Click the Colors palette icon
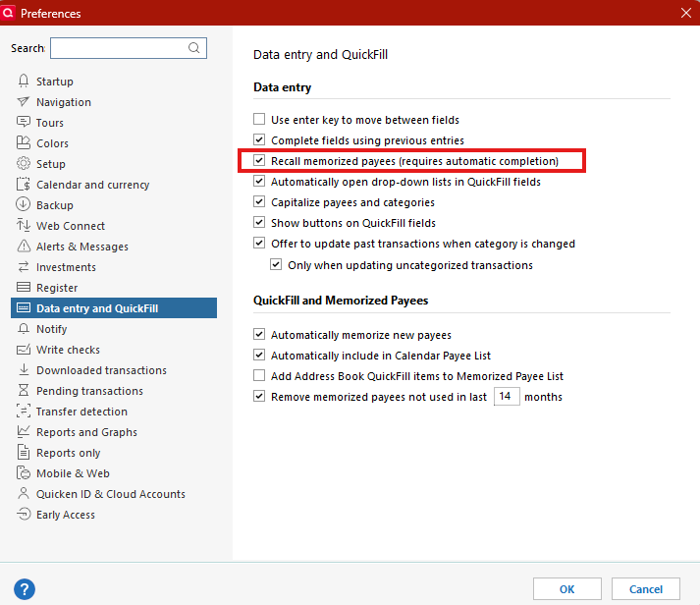The image size is (700, 605). (24, 142)
